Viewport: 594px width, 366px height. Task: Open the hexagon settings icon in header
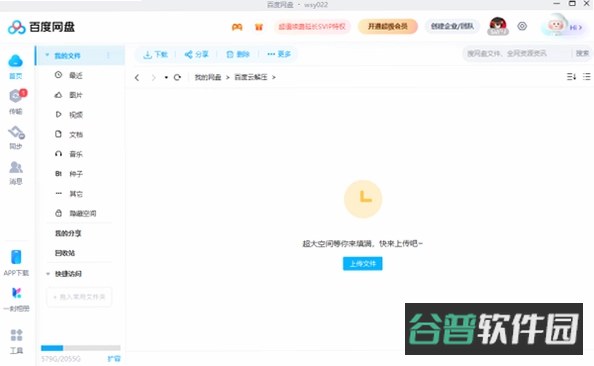coord(522,26)
